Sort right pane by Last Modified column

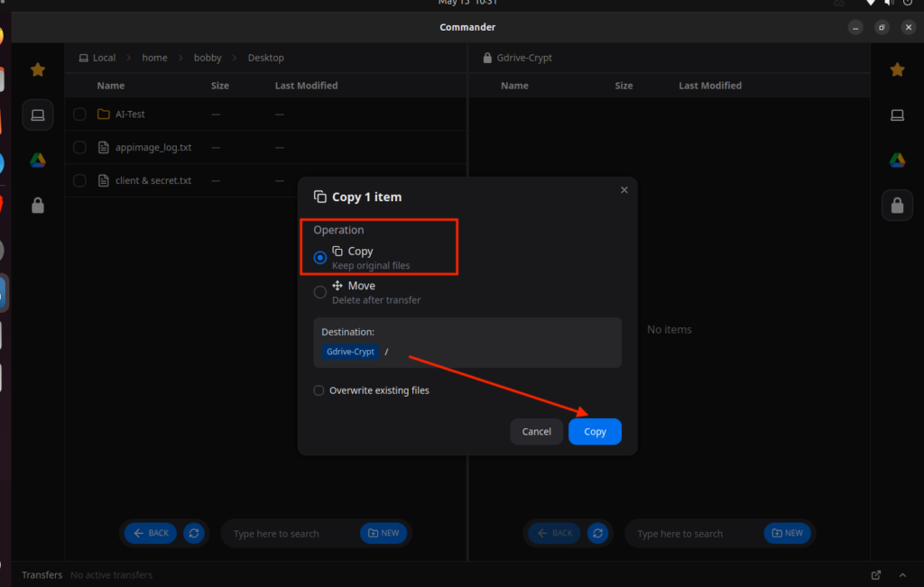(710, 86)
